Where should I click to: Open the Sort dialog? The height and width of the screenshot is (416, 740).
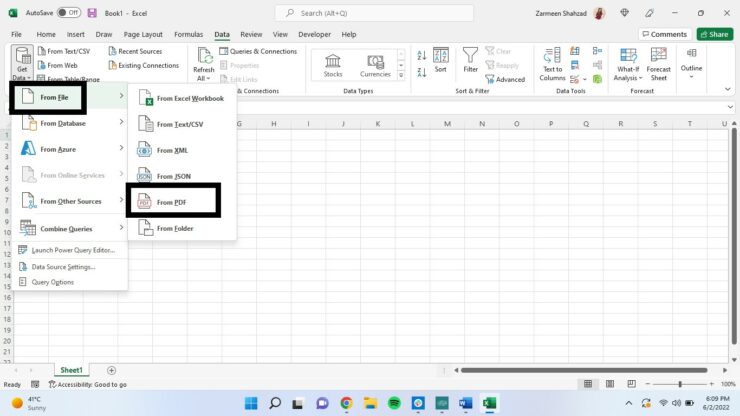tap(440, 60)
